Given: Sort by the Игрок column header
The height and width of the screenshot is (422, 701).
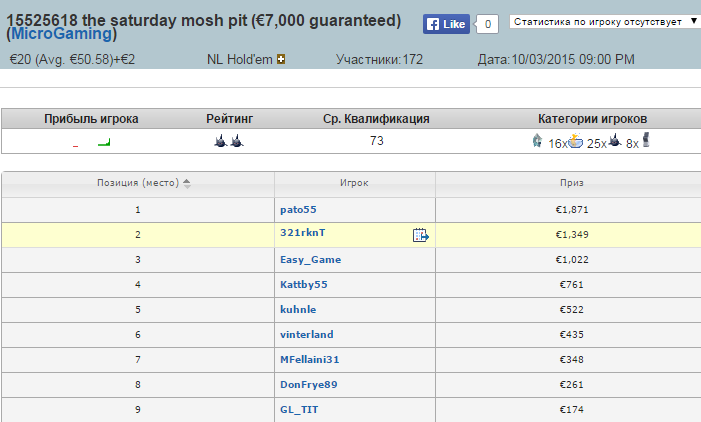Looking at the screenshot, I should [x=354, y=183].
